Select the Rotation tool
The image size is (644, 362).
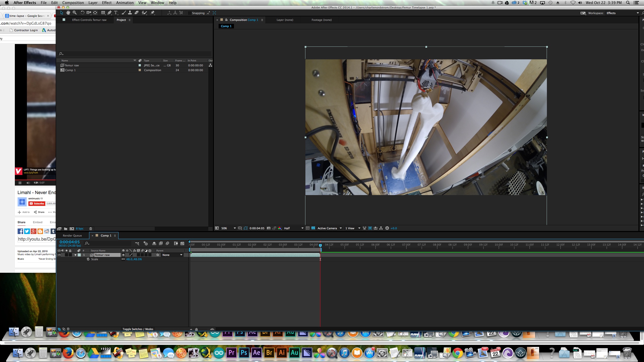click(x=83, y=13)
